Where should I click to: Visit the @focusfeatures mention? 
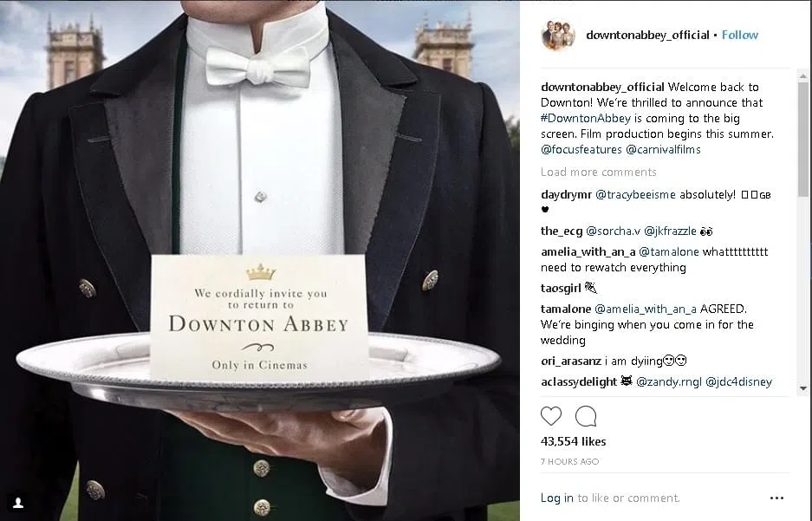coord(581,150)
